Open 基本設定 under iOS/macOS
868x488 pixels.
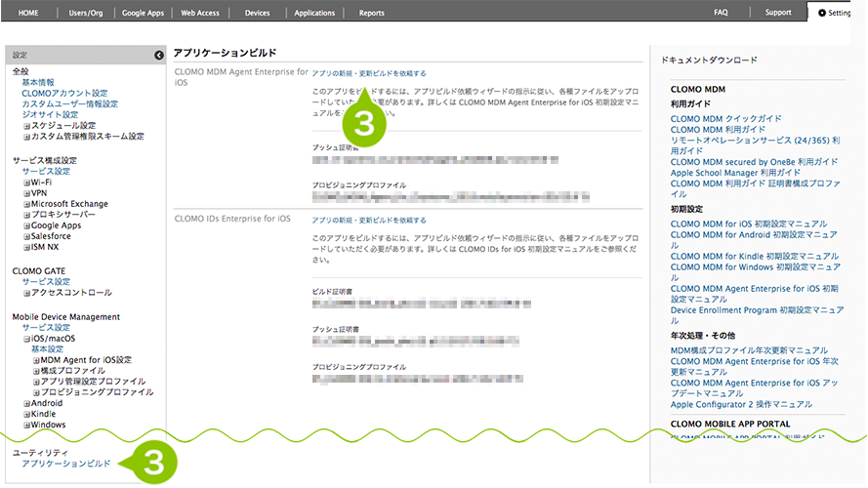[47, 349]
